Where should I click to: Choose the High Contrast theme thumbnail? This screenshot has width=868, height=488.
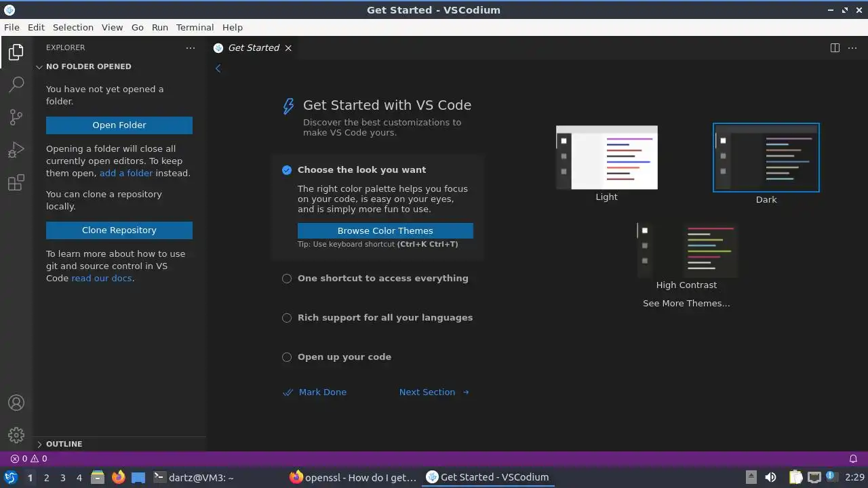point(686,250)
